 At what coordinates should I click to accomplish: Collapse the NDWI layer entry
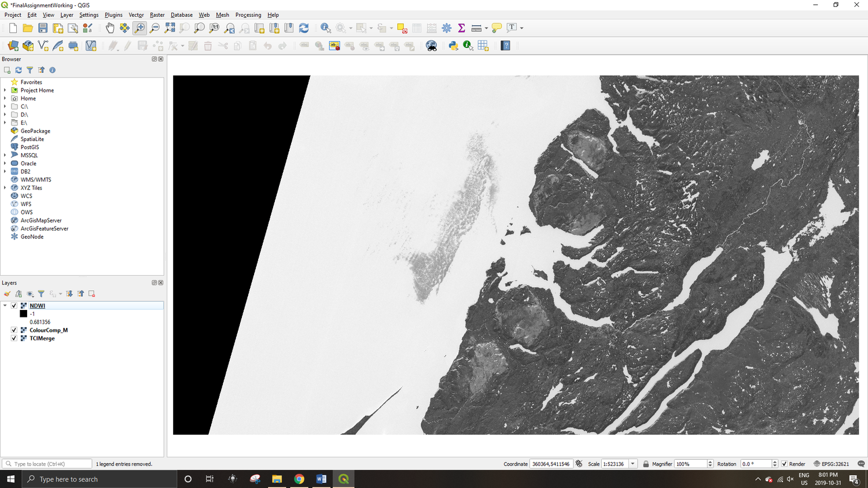tap(5, 305)
